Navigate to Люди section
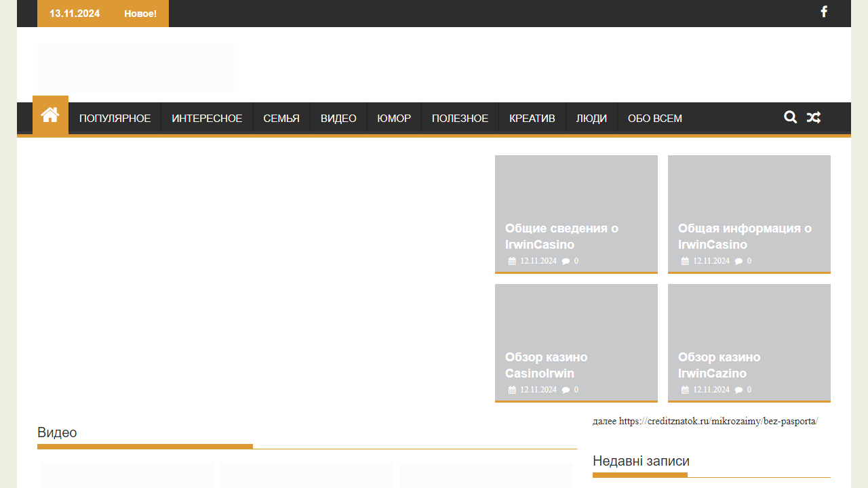Viewport: 868px width, 488px height. click(591, 119)
